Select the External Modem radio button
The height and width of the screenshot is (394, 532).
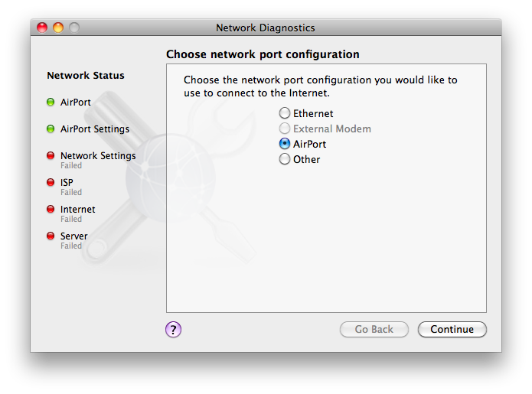285,129
